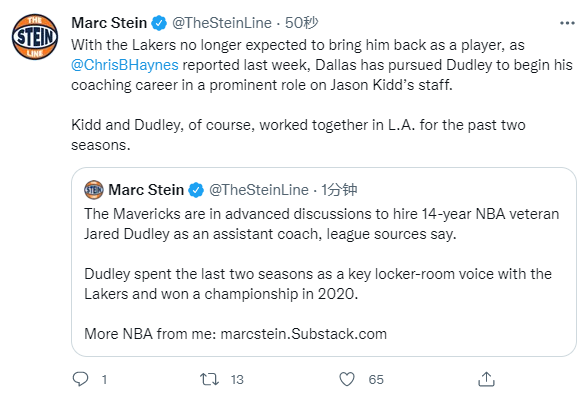Viewport: 581px width, 397px height.
Task: Open the three-dot more options menu
Action: click(x=567, y=23)
